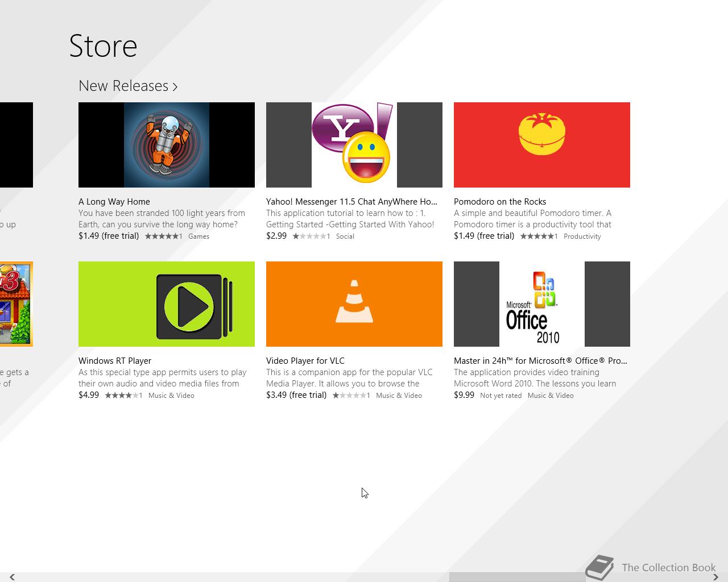
Task: Click the $4.99 price of Windows RT Player
Action: [x=89, y=395]
